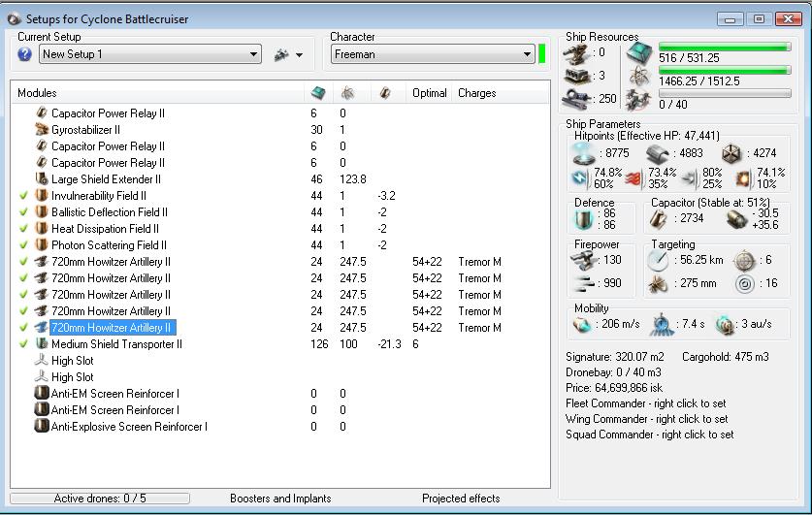Image resolution: width=812 pixels, height=515 pixels.
Task: Open the Projected effects panel
Action: pos(461,499)
